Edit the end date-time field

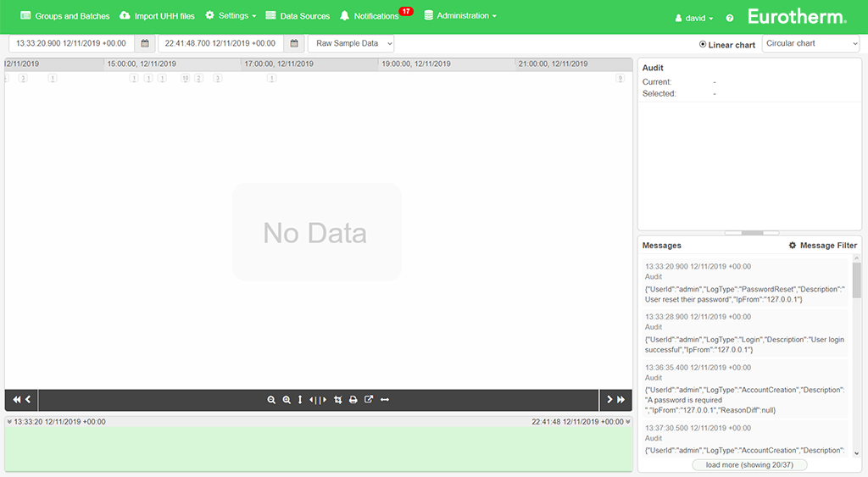tap(220, 43)
